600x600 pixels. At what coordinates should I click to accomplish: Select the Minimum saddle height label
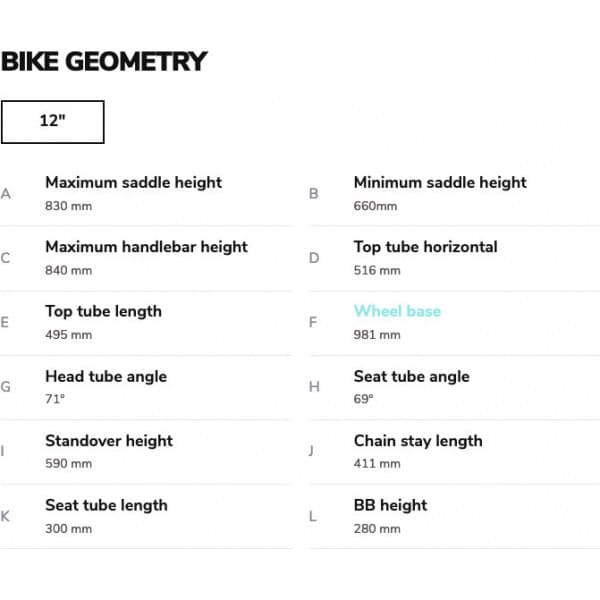tap(440, 183)
